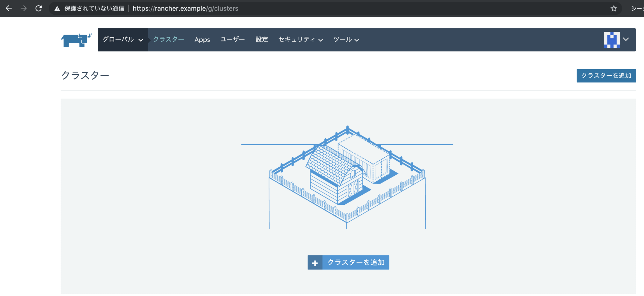The width and height of the screenshot is (644, 296).
Task: Click the insecure connection warning triangle
Action: [x=57, y=9]
